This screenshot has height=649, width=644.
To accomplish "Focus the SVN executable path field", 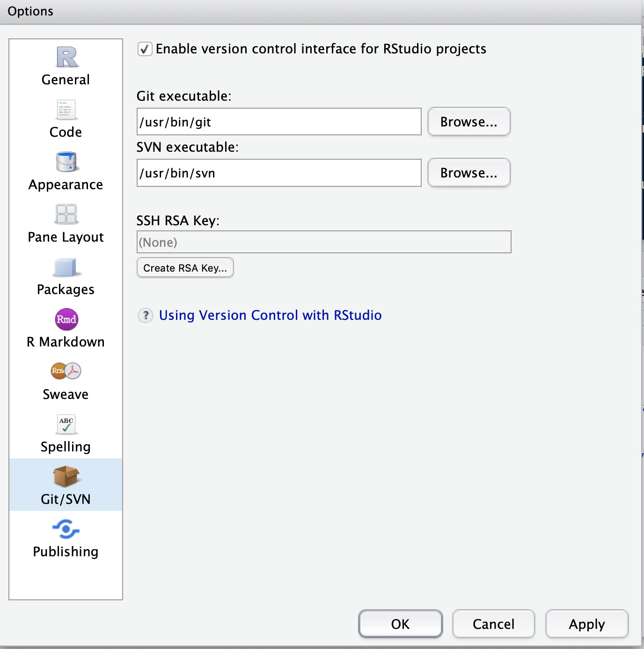I will (x=279, y=173).
